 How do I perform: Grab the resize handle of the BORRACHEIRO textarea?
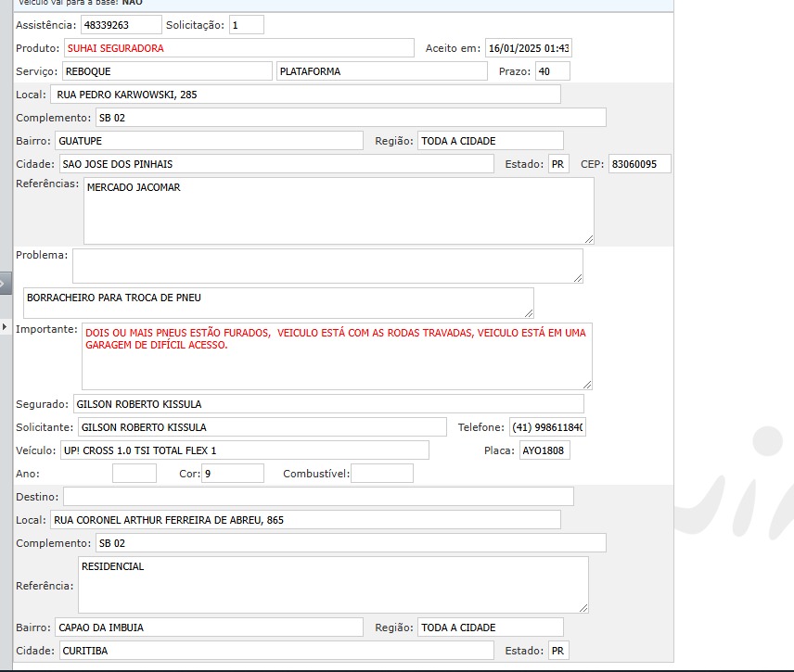[529, 313]
